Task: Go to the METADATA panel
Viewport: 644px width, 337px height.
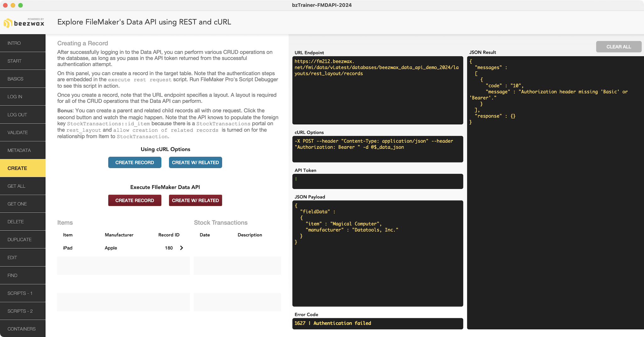Action: 23,150
